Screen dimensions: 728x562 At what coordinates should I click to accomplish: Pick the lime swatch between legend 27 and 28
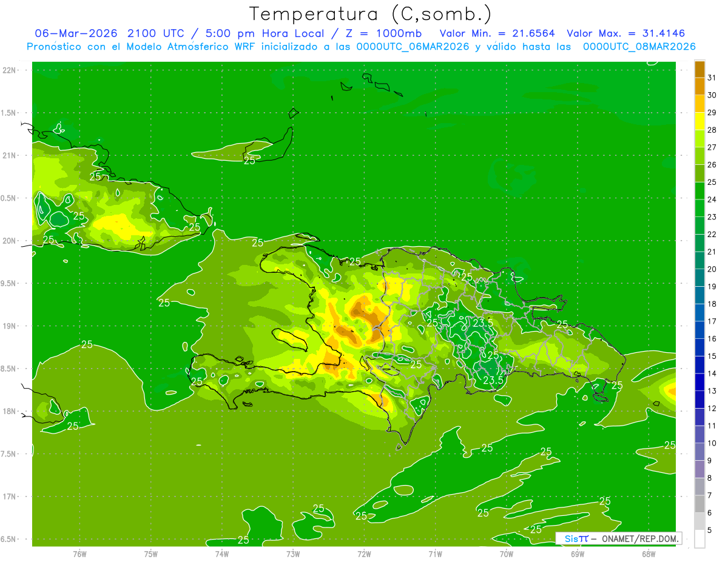(699, 138)
